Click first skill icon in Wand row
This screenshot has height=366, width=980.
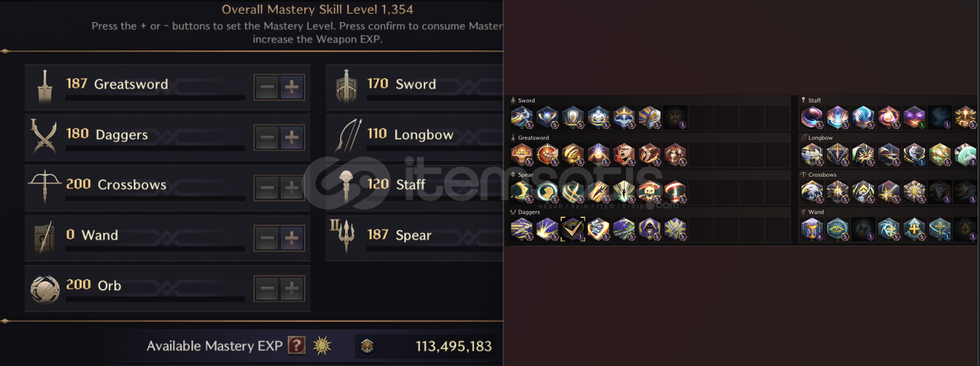[812, 229]
